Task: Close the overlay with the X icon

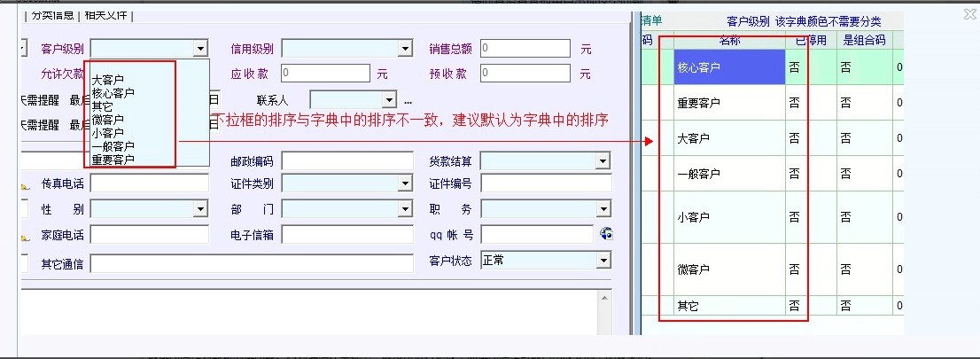Action: (x=968, y=13)
